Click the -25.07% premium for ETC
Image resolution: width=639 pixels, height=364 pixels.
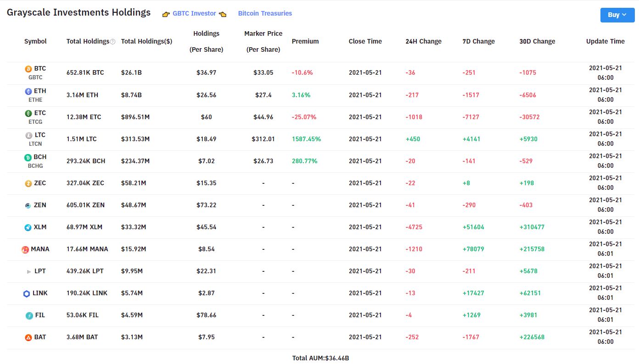304,117
